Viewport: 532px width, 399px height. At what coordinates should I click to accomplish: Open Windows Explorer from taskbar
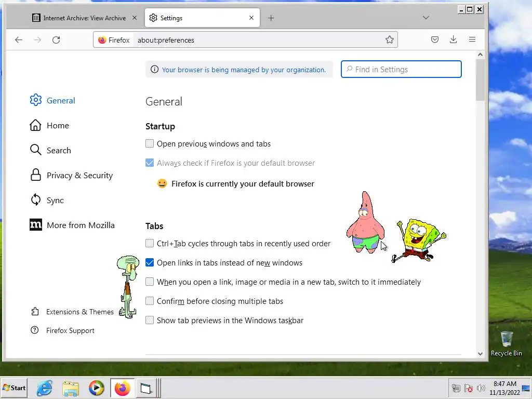[x=71, y=388]
